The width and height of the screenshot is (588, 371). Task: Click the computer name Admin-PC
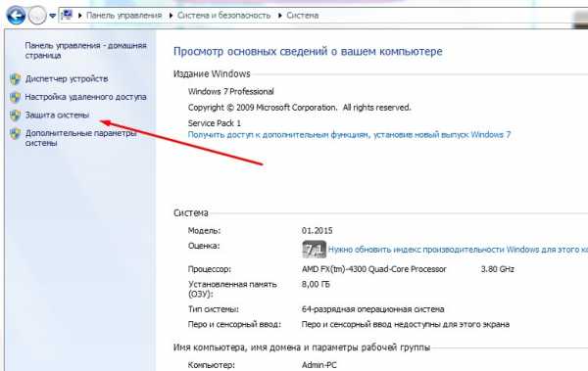point(319,364)
